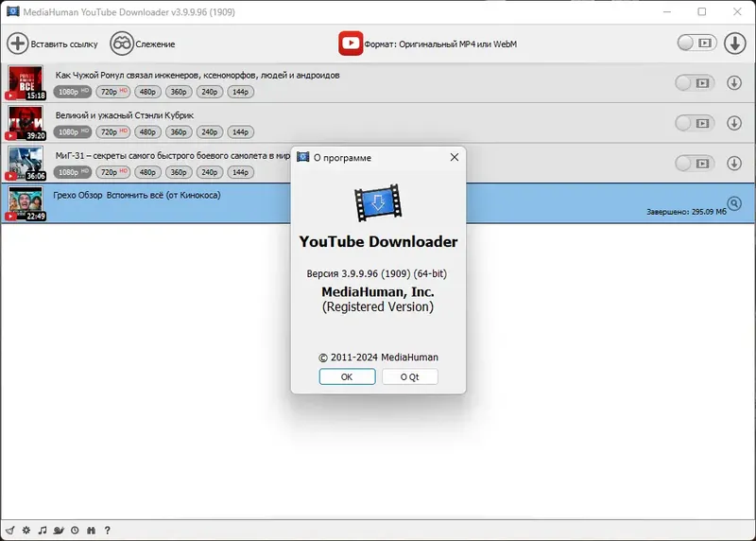Click the Стэнли Кубрик video thumbnail
The image size is (756, 541).
coord(26,123)
